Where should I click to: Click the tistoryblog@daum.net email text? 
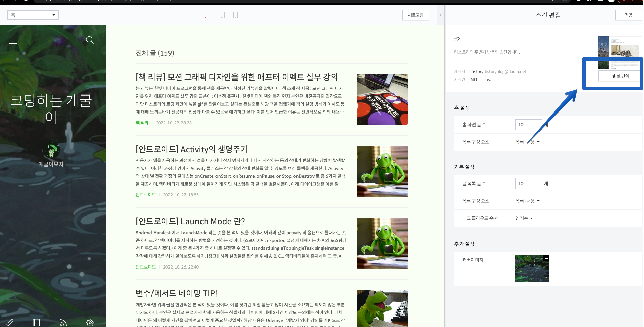(x=505, y=72)
